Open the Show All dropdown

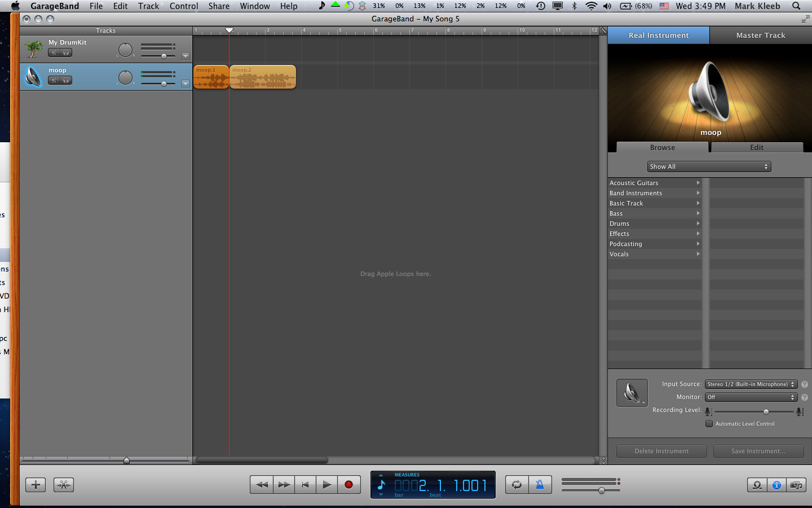[709, 167]
